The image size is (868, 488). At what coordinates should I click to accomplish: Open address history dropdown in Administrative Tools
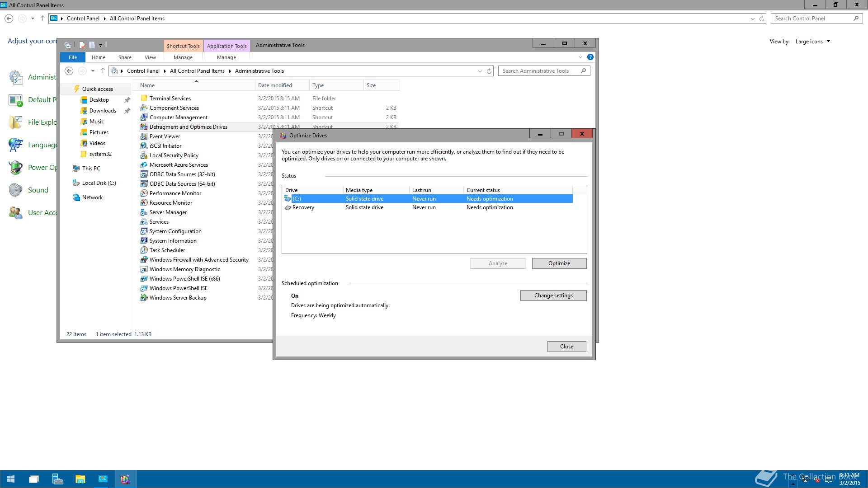click(x=480, y=71)
